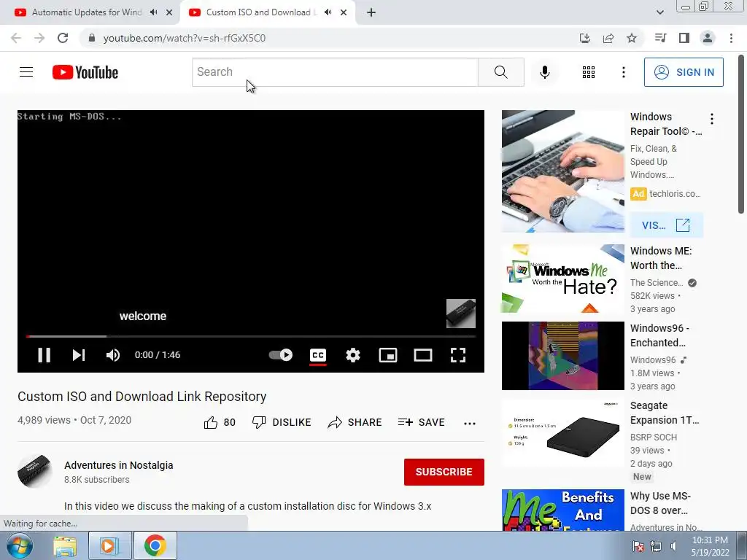The image size is (747, 560).
Task: Open more actions ellipsis below video
Action: point(469,424)
